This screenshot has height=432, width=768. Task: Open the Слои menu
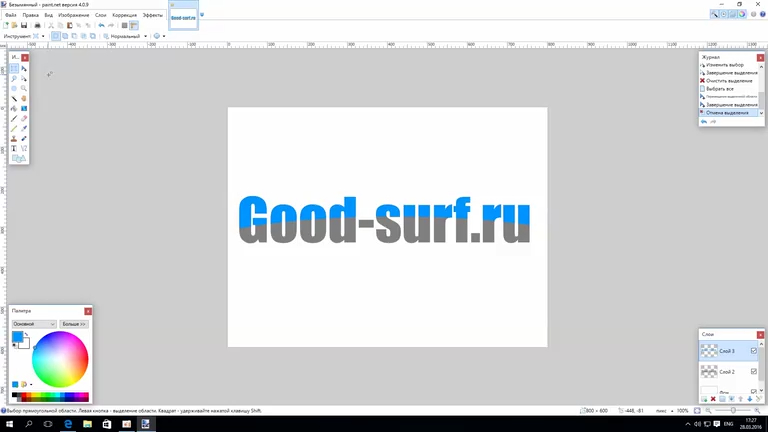[100, 15]
